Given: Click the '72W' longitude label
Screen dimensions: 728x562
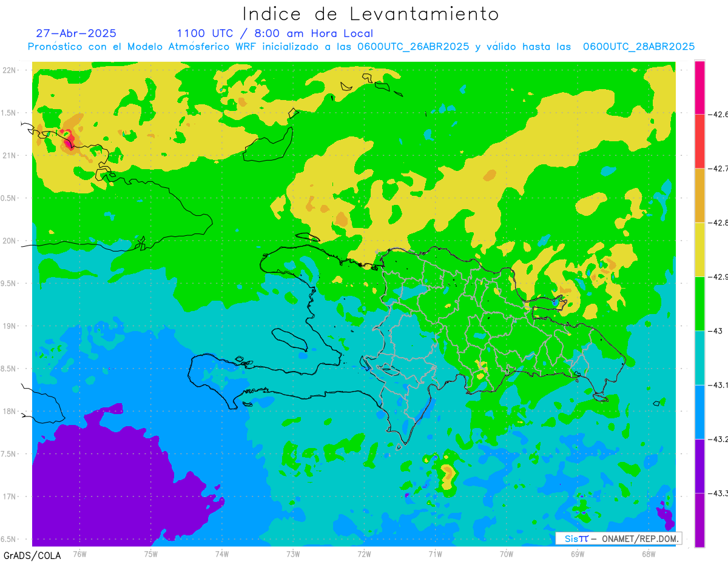Looking at the screenshot, I should point(364,554).
